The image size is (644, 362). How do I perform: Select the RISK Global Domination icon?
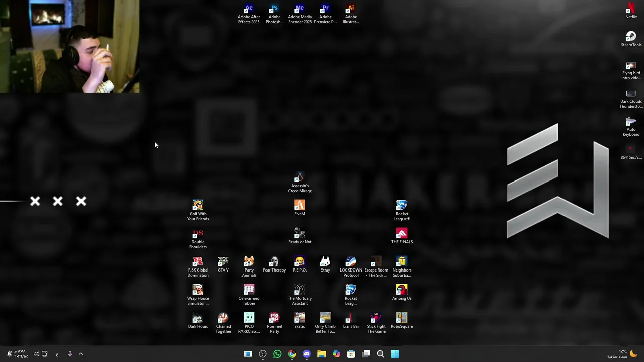198,267
